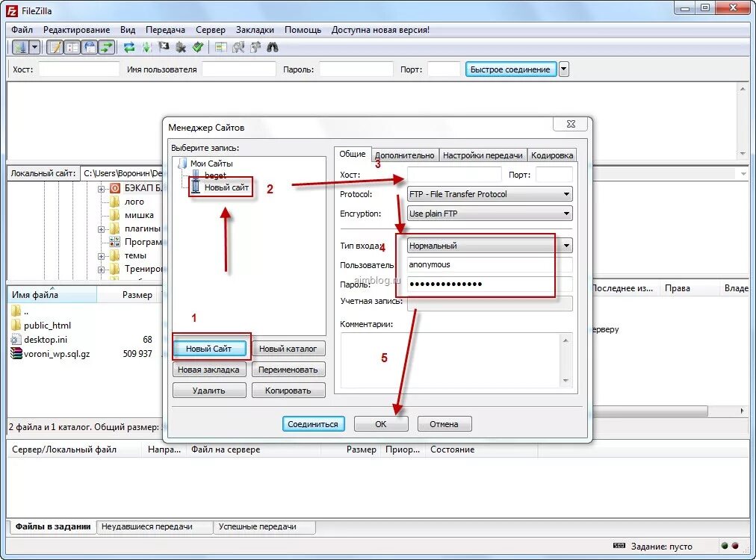Toggle the local directory tree icon
The height and width of the screenshot is (560, 756).
point(72,46)
